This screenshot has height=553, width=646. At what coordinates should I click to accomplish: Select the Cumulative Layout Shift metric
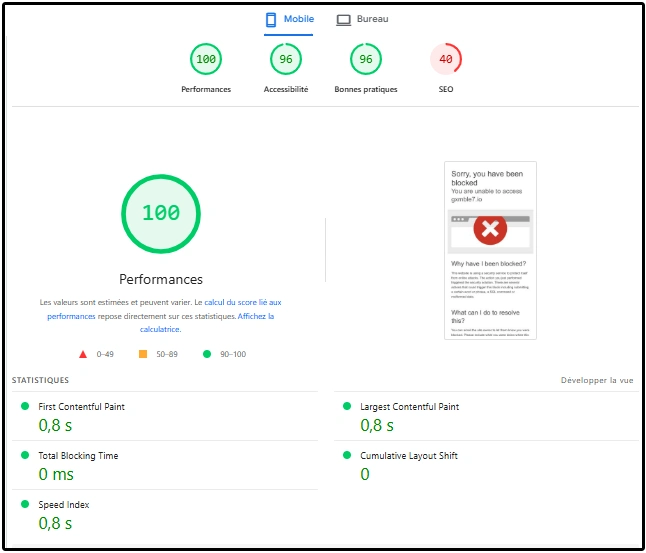pos(408,456)
